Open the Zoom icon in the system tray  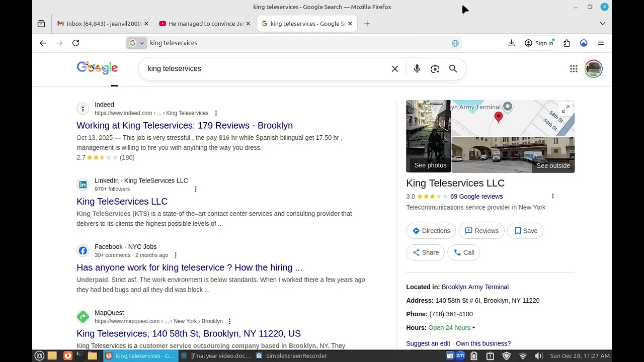[460, 356]
